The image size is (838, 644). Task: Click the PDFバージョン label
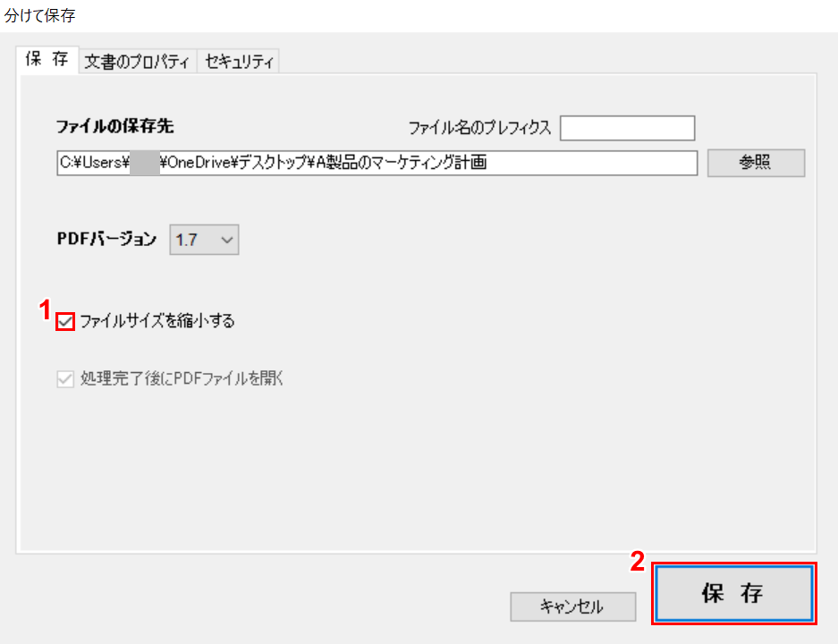106,239
